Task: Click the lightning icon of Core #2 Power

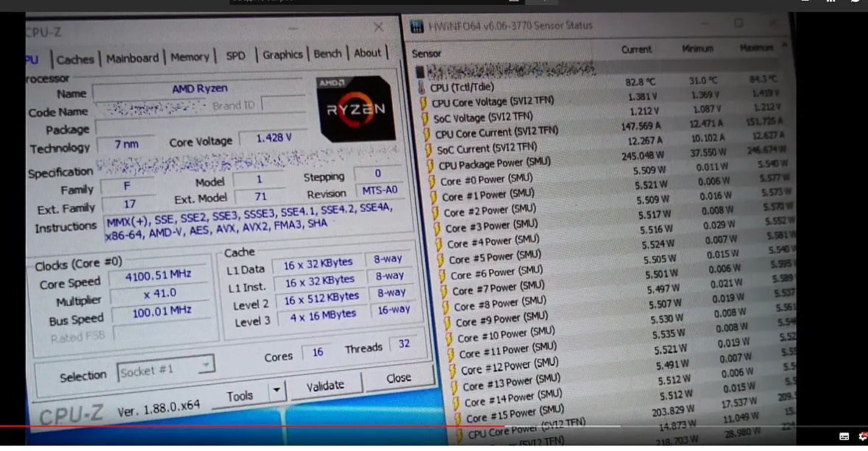Action: tap(435, 213)
